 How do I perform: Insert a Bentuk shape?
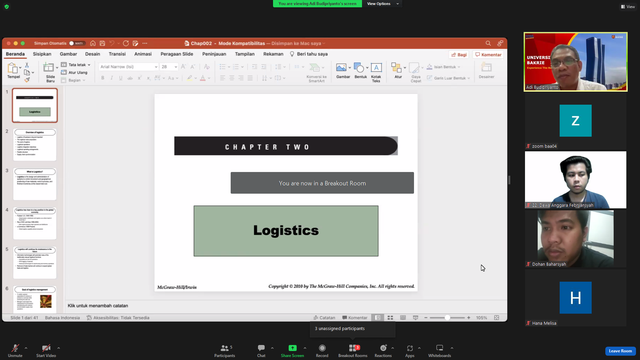click(x=360, y=70)
